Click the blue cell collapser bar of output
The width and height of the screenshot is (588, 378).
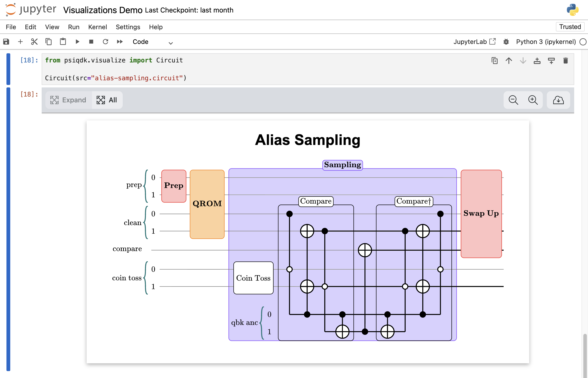click(8, 229)
